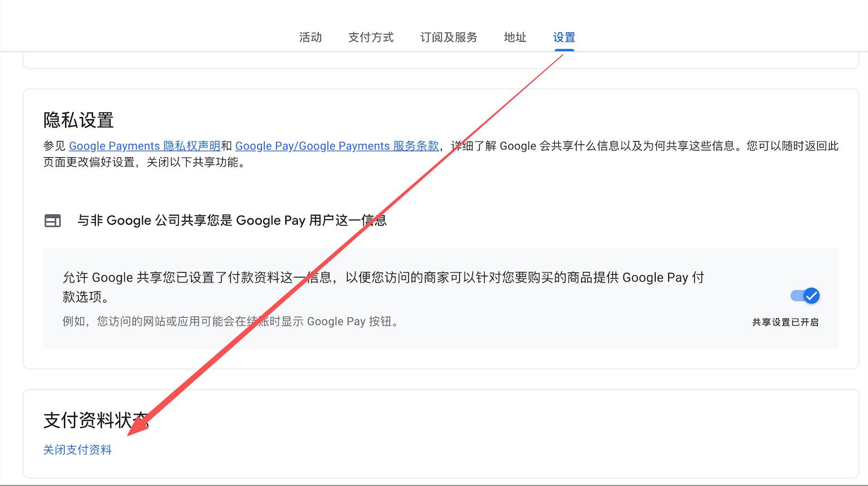The width and height of the screenshot is (868, 486).
Task: Open the Google Payments 隐私权声明 link
Action: click(x=144, y=146)
